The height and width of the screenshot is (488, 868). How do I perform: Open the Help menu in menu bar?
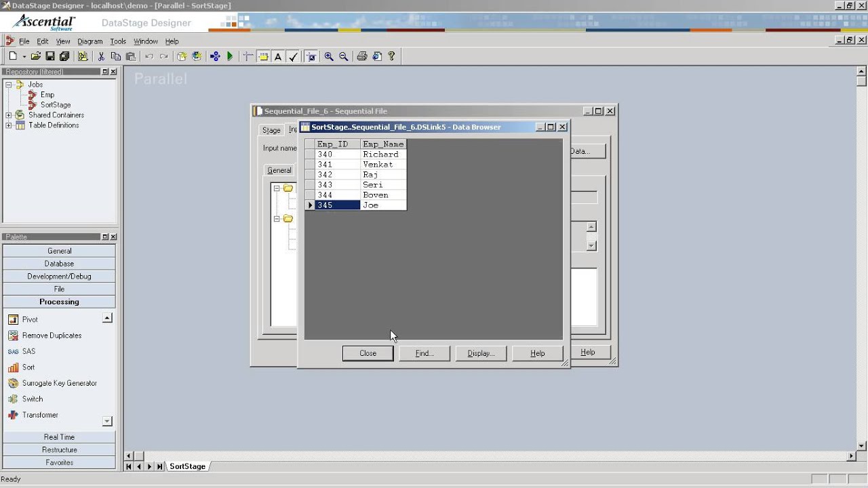(172, 41)
